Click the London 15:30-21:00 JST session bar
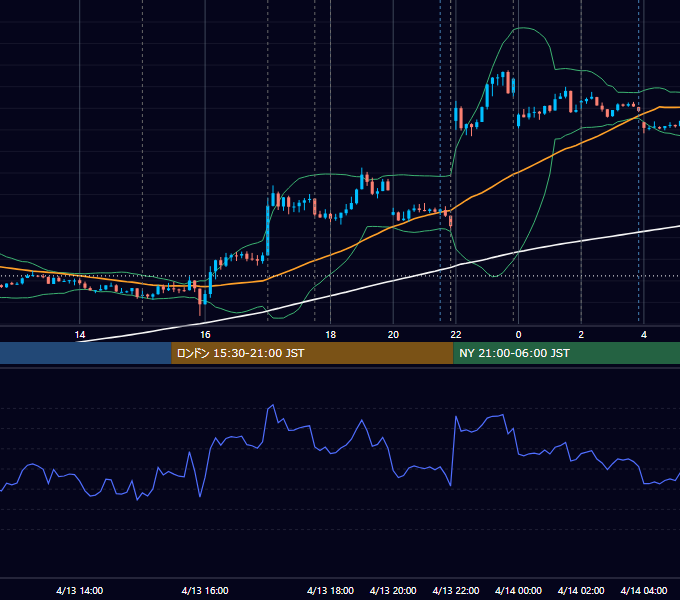 (x=312, y=353)
